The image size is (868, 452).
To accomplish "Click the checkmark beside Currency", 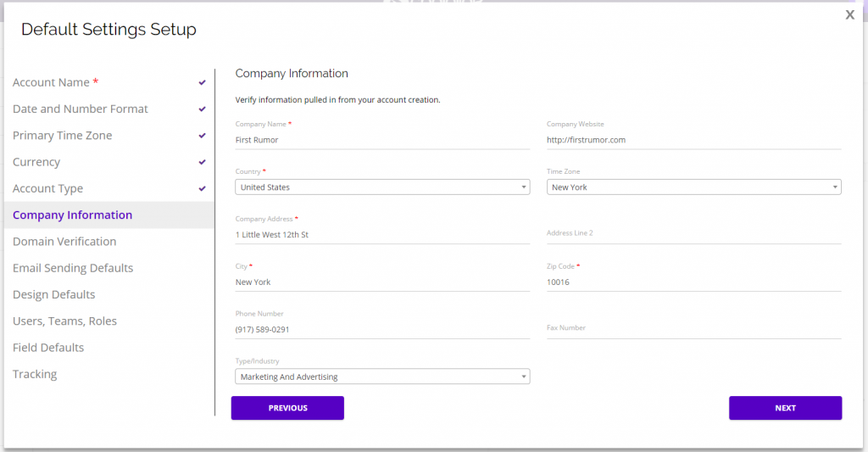I will tap(202, 162).
